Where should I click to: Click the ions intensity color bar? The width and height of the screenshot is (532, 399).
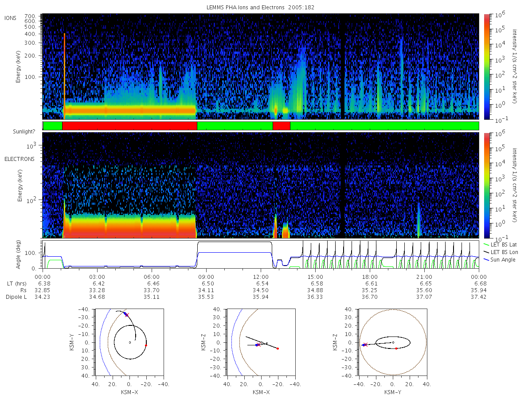point(486,66)
